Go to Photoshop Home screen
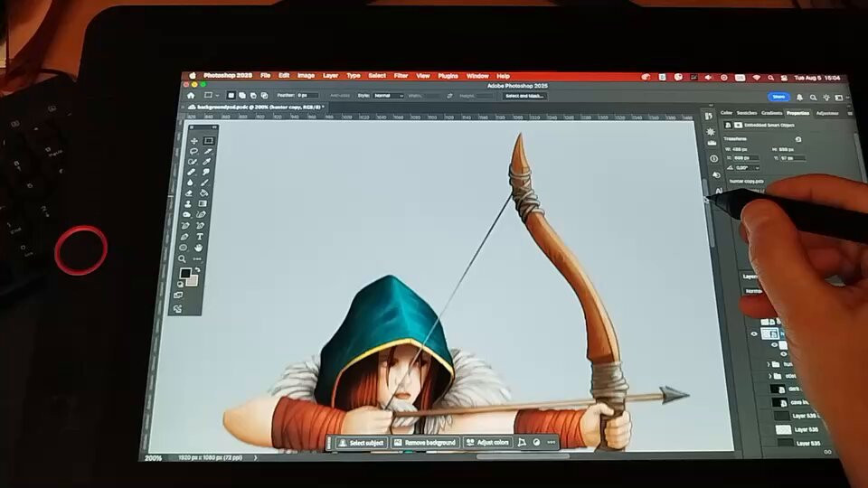Screen dimensions: 868x488 coord(191,96)
